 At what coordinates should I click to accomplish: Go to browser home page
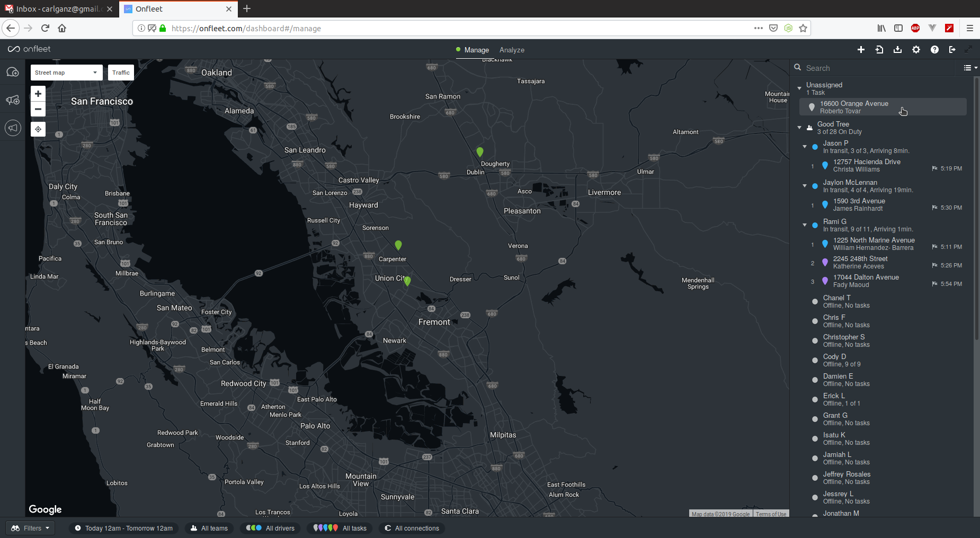62,28
